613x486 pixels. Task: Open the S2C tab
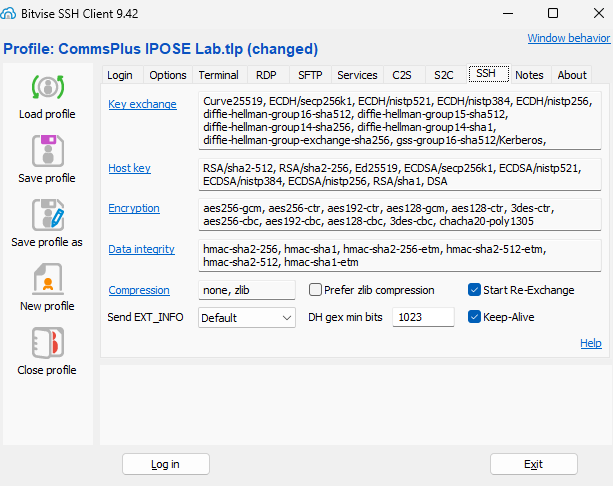point(444,75)
